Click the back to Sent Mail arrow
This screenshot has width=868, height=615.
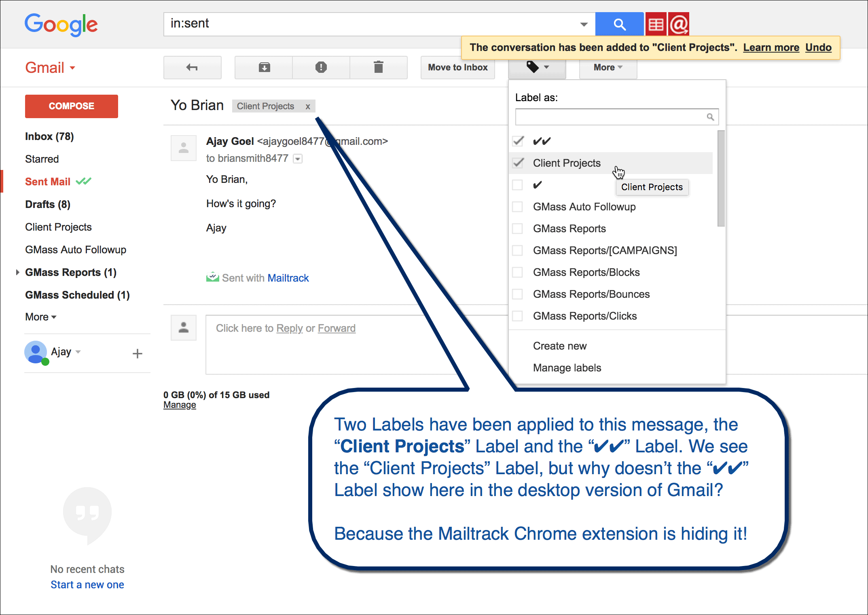coord(192,68)
